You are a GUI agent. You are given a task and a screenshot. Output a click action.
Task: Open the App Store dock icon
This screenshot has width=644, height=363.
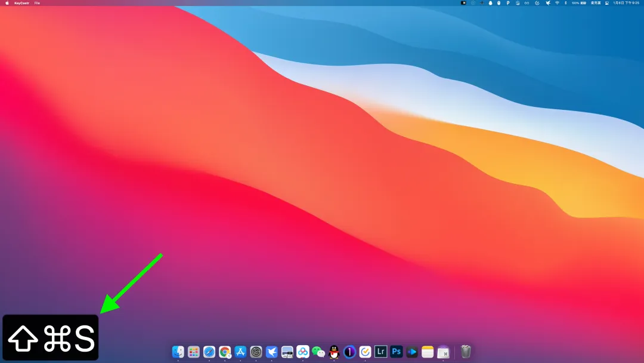(x=240, y=352)
